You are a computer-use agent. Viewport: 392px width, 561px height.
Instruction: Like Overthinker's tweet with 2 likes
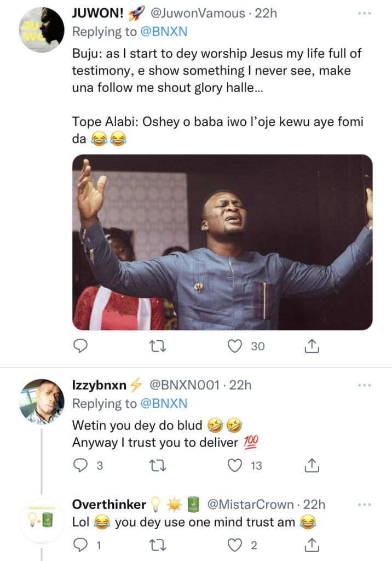point(235,545)
